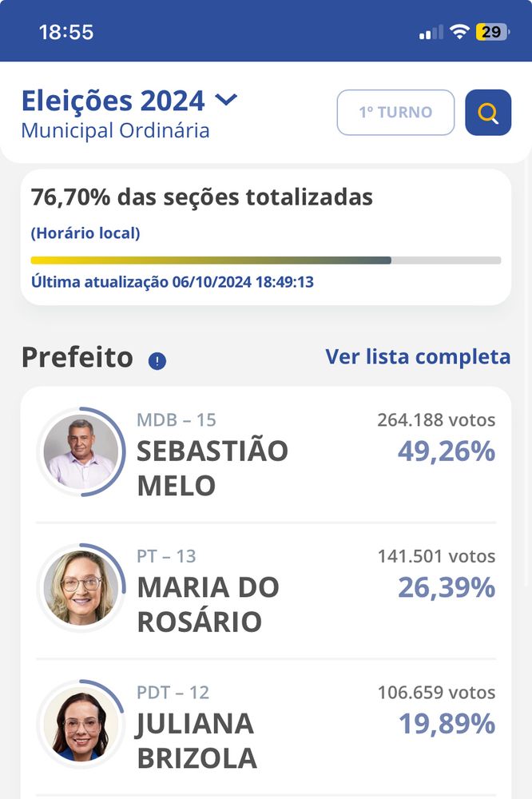The height and width of the screenshot is (799, 532).
Task: Tap the Prefeito section heading
Action: pyautogui.click(x=77, y=357)
